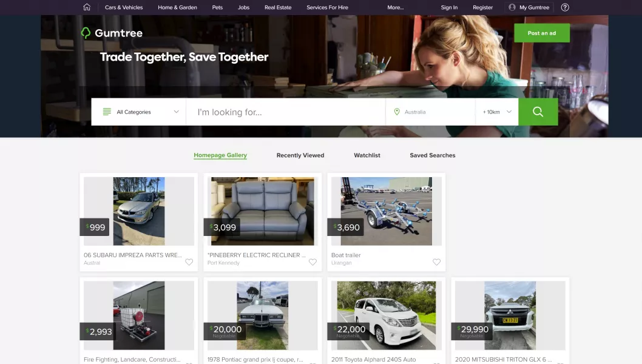Image resolution: width=642 pixels, height=364 pixels.
Task: Click the Register link
Action: click(x=483, y=7)
